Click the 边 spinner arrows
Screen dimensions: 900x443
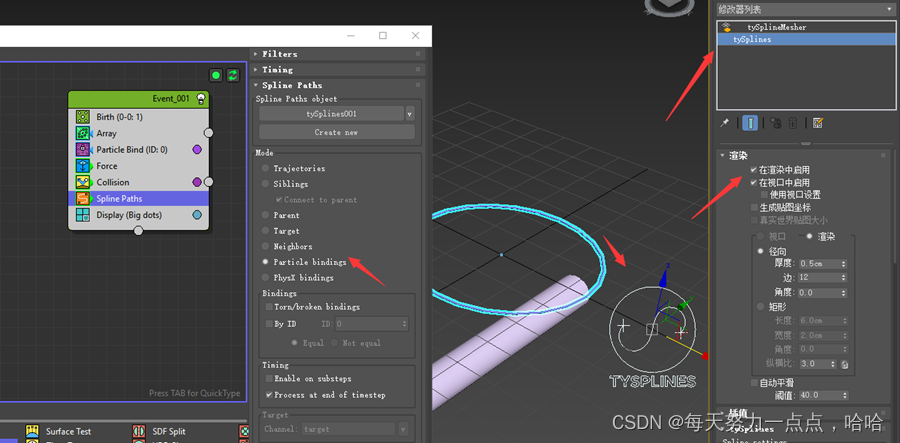point(844,278)
